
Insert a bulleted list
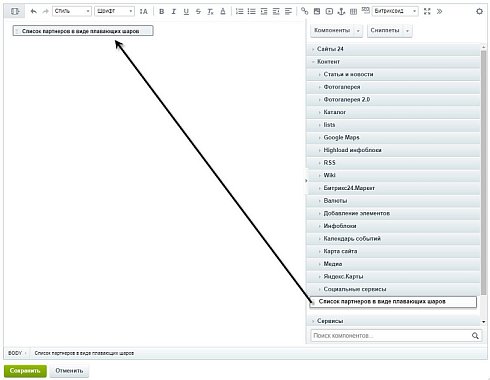click(x=252, y=11)
